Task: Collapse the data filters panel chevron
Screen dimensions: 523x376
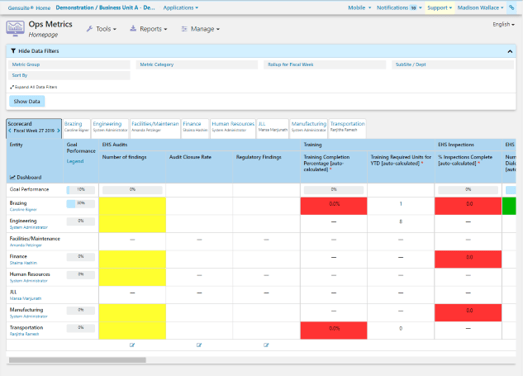Action: click(x=510, y=51)
